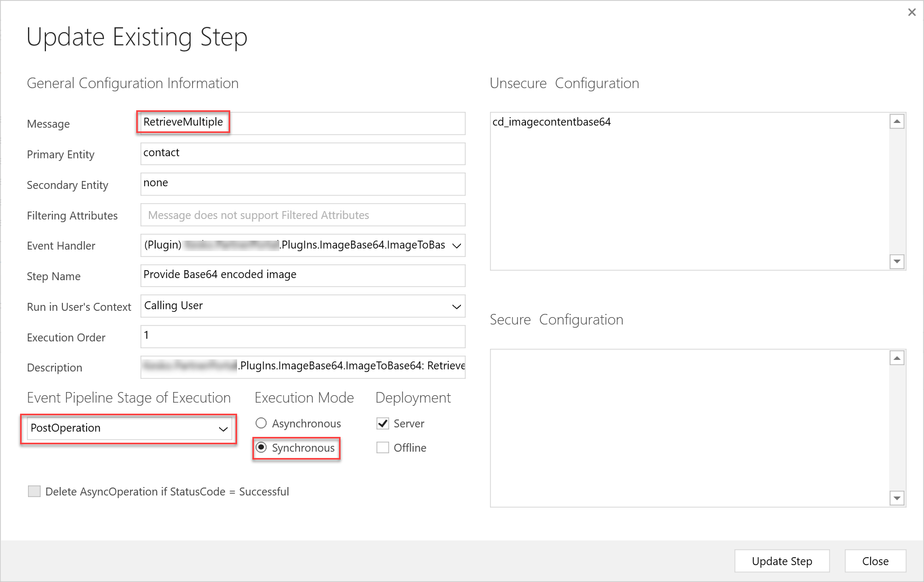Click the Message field containing RetrieveMultiple
The width and height of the screenshot is (924, 582).
pos(302,123)
